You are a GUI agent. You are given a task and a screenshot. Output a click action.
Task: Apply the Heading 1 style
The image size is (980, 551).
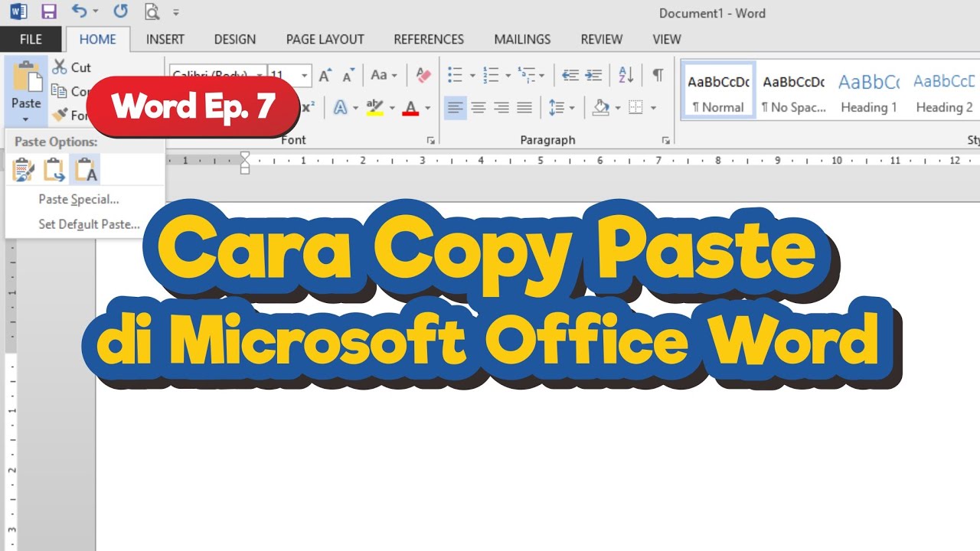pos(869,91)
